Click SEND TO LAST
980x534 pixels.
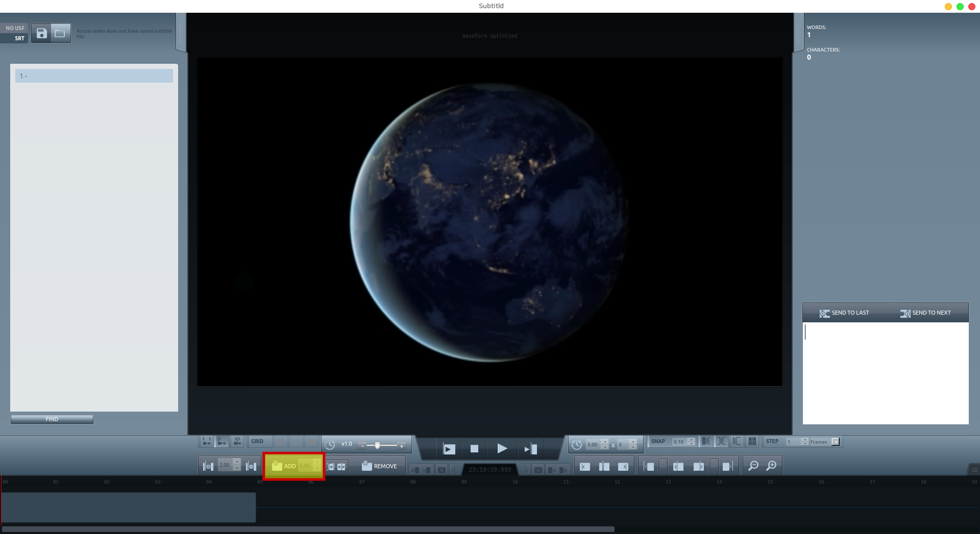coord(844,313)
